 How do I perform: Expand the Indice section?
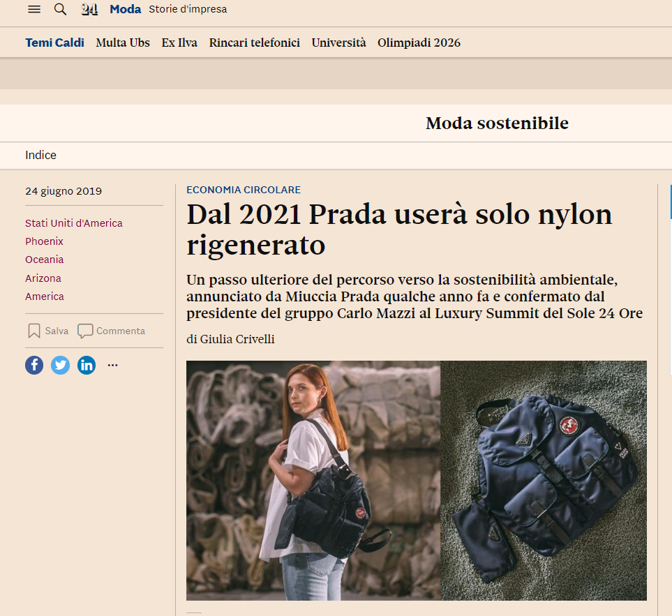click(x=40, y=155)
